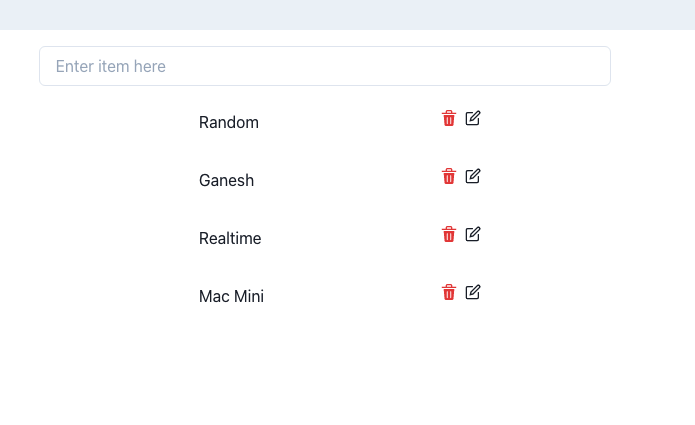
Task: Click the pencil icon in the last row
Action: (x=473, y=292)
